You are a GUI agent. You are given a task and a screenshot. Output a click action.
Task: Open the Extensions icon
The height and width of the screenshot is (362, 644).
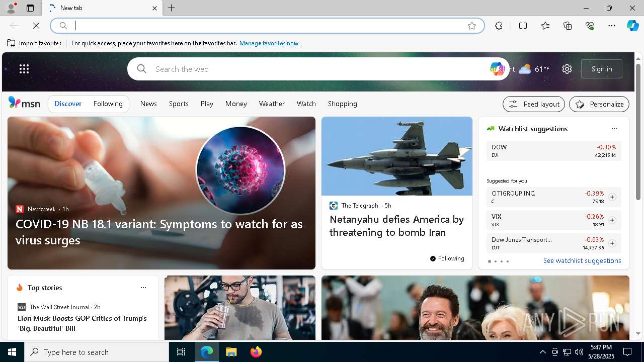click(x=499, y=26)
